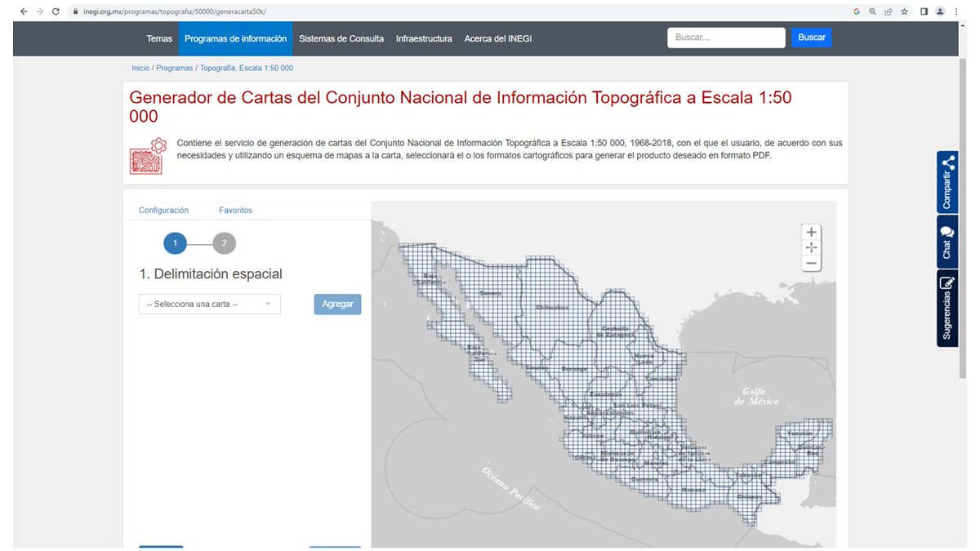
Task: Click the Sinaloa label on map
Action: pyautogui.click(x=537, y=367)
